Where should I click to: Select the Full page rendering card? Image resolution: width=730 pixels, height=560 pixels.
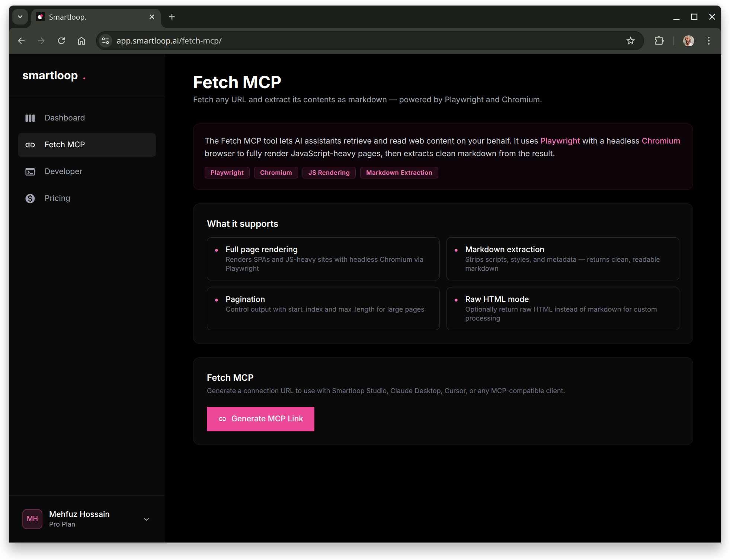tap(323, 259)
